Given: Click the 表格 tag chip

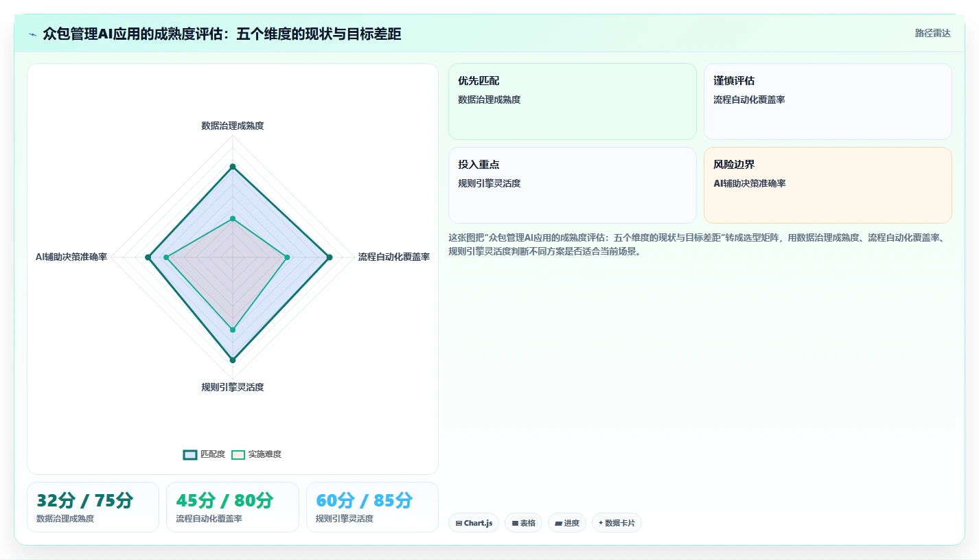Looking at the screenshot, I should coord(523,523).
